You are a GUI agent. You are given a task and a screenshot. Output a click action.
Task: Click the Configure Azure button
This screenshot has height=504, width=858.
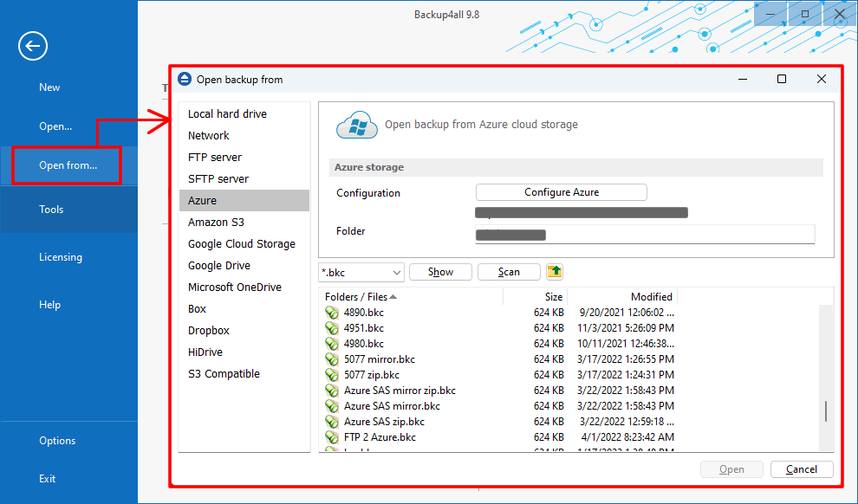tap(561, 192)
